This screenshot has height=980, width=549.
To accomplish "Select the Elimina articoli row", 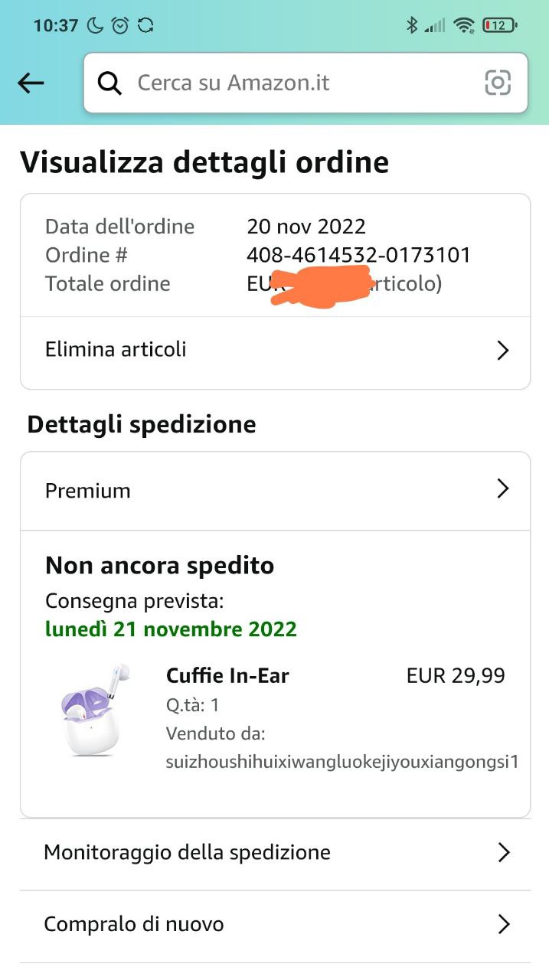I will 230,351.
